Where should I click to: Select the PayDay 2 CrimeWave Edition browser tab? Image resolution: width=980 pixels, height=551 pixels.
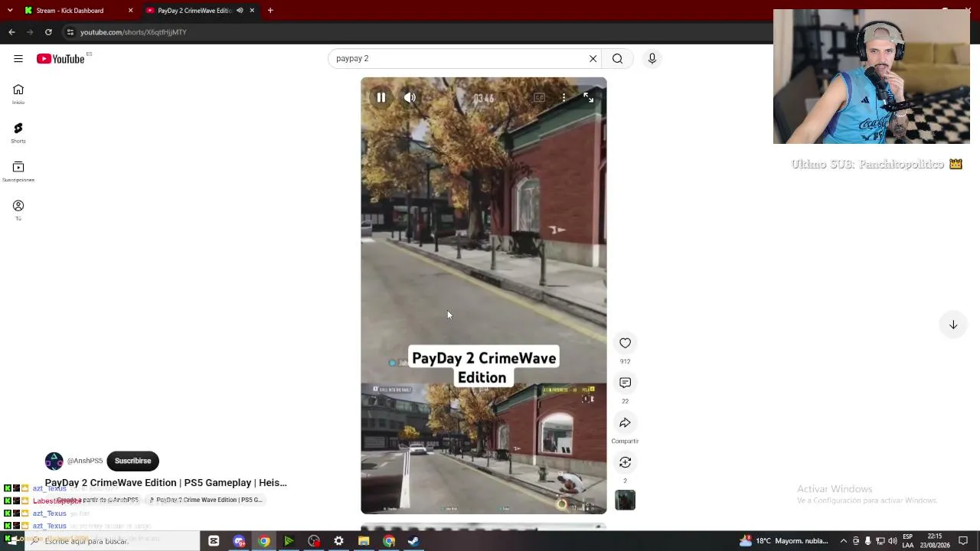[x=194, y=11]
